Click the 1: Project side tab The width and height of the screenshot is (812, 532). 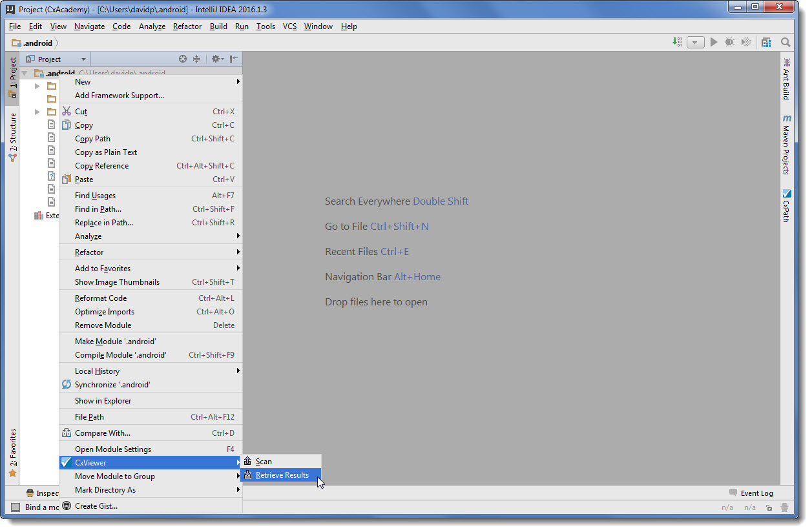click(13, 78)
